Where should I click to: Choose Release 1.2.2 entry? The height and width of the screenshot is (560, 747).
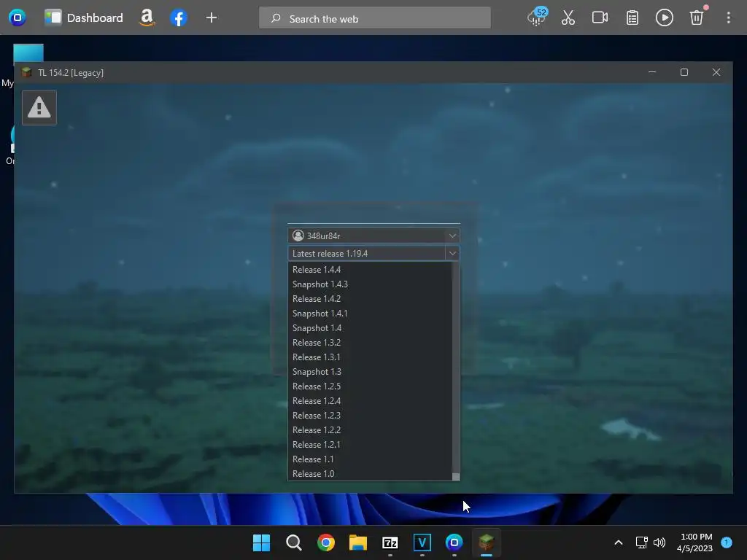[x=370, y=430]
